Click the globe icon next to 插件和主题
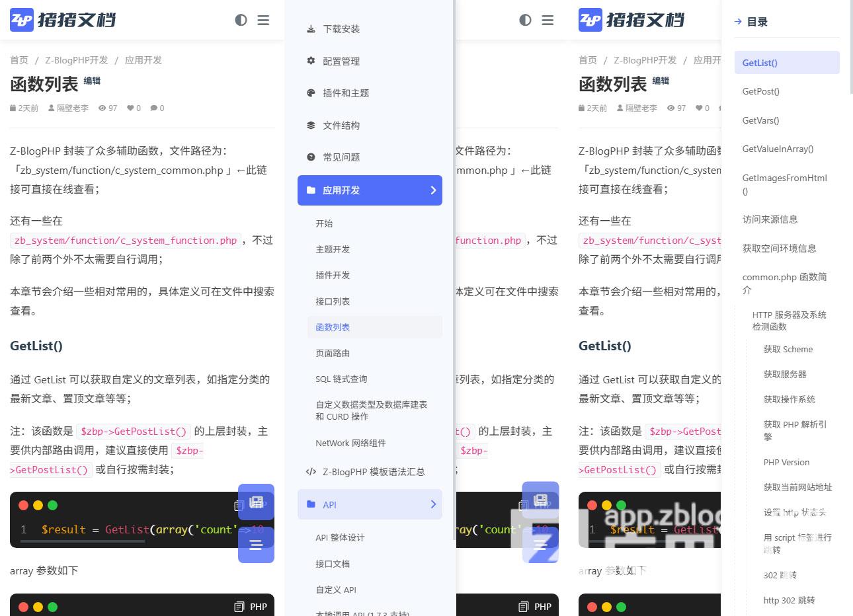 310,93
